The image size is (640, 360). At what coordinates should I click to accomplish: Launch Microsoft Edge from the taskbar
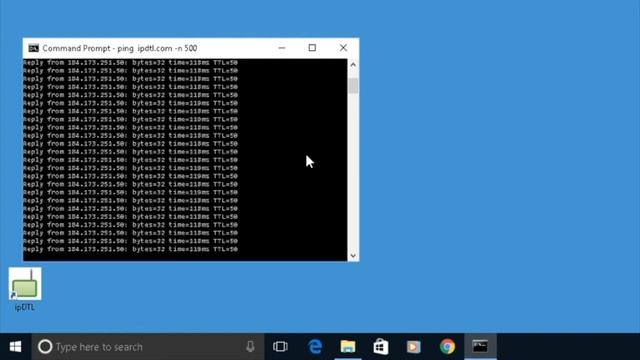point(315,347)
